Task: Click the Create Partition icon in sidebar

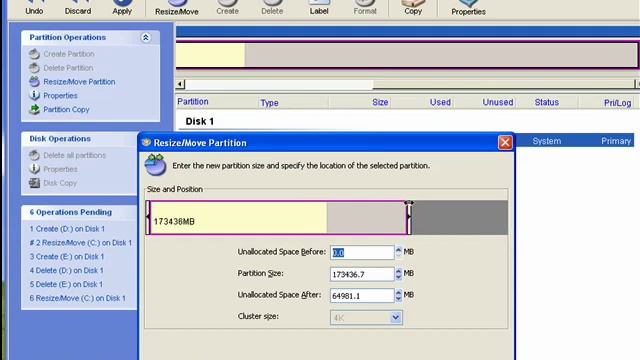Action: [x=34, y=54]
